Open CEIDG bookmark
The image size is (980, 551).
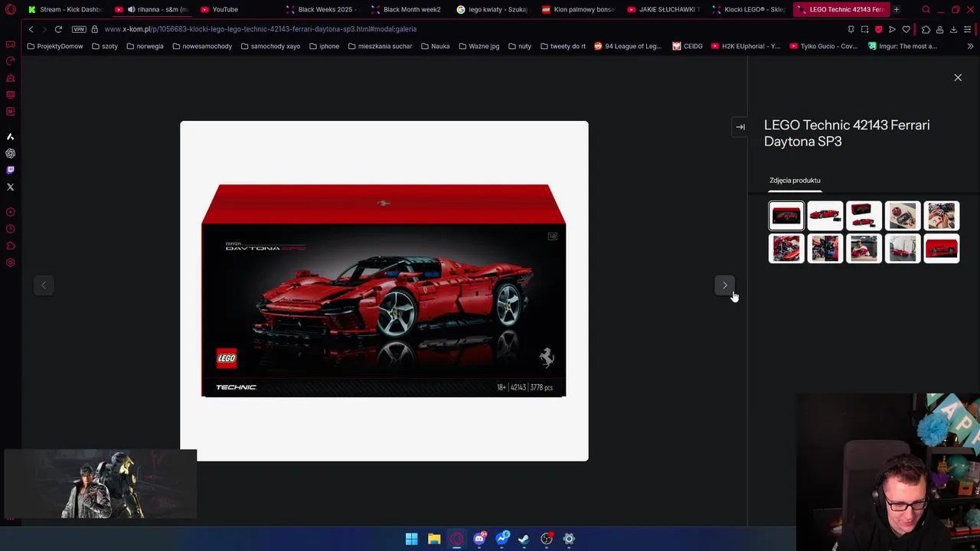tap(688, 46)
